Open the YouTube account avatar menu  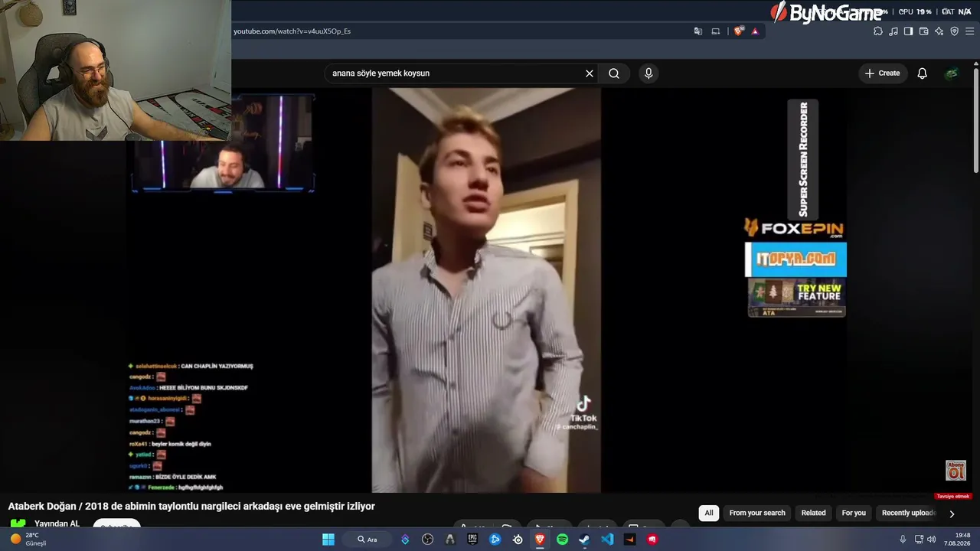(952, 73)
